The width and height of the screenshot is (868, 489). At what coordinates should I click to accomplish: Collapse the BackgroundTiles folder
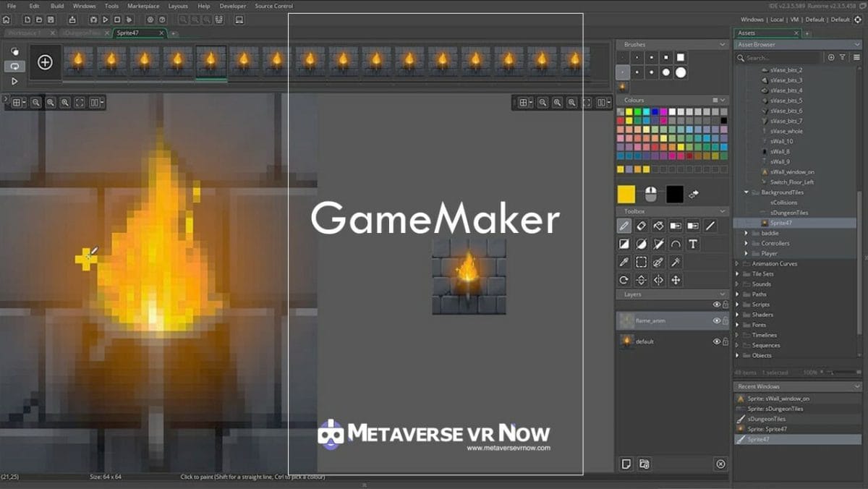(746, 192)
